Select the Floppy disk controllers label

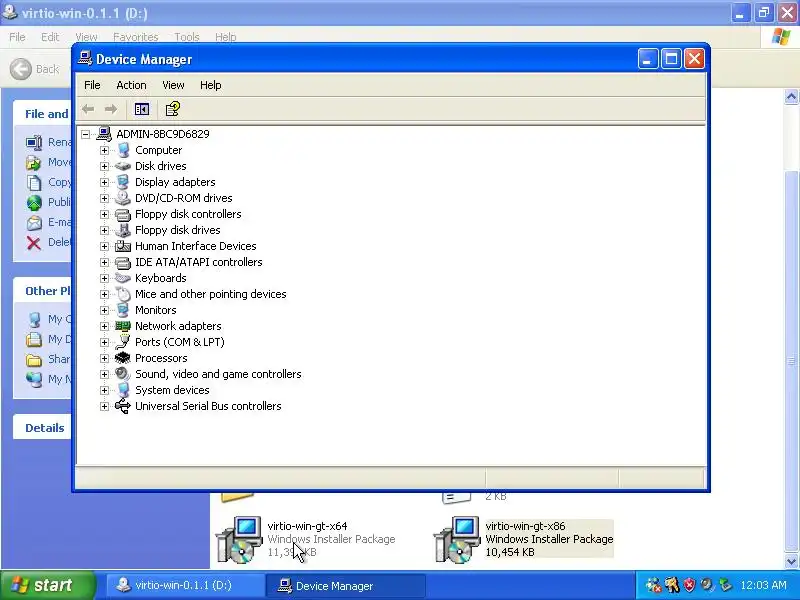[x=188, y=214]
